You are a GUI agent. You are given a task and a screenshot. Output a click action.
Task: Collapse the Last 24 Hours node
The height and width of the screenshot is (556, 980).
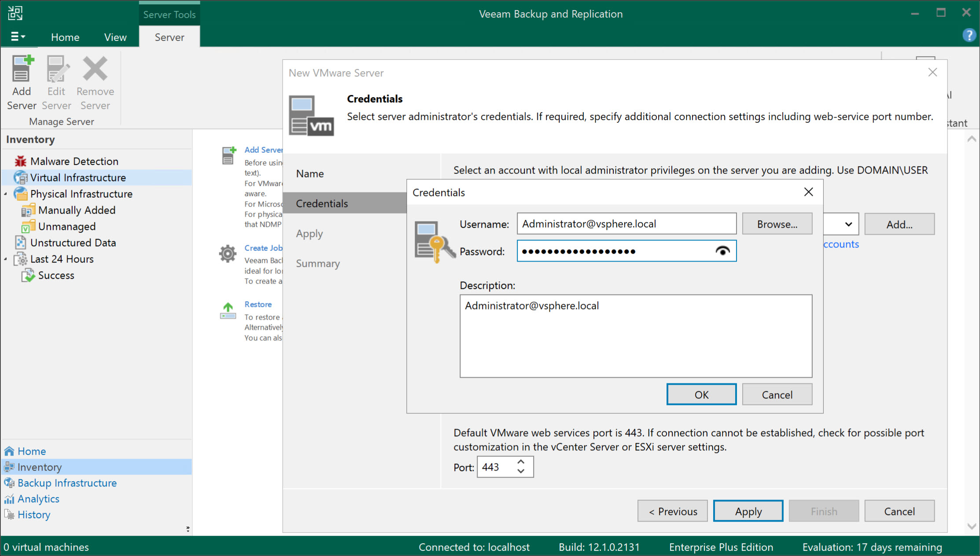tap(6, 259)
